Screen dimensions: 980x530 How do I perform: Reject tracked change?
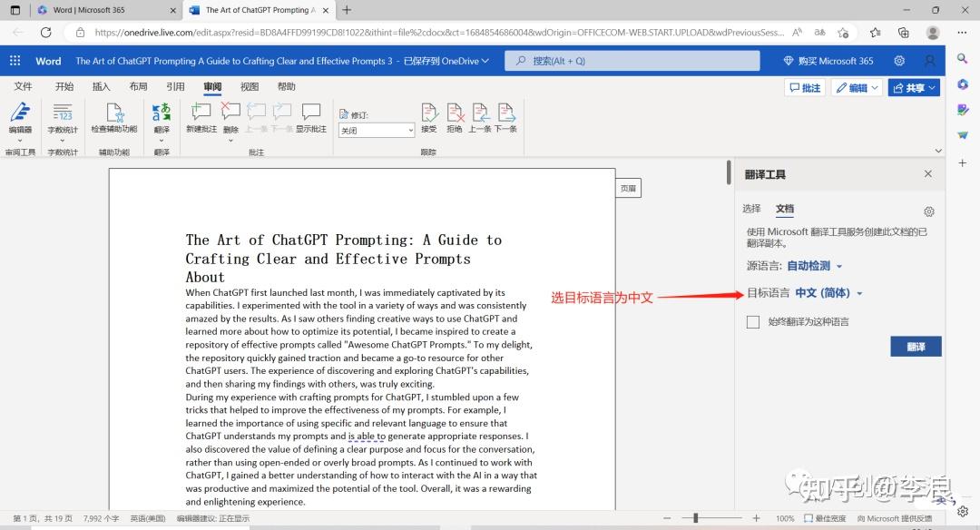point(455,118)
